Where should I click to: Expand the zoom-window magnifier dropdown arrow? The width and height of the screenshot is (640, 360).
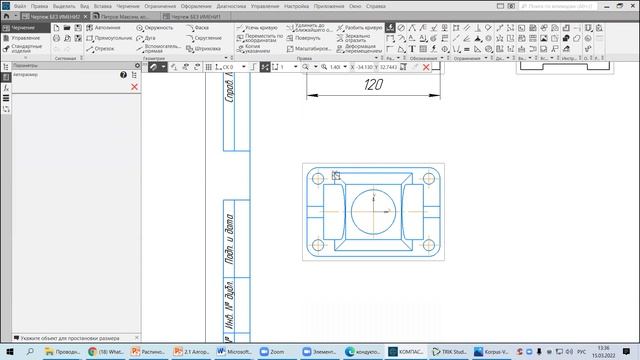(x=316, y=67)
